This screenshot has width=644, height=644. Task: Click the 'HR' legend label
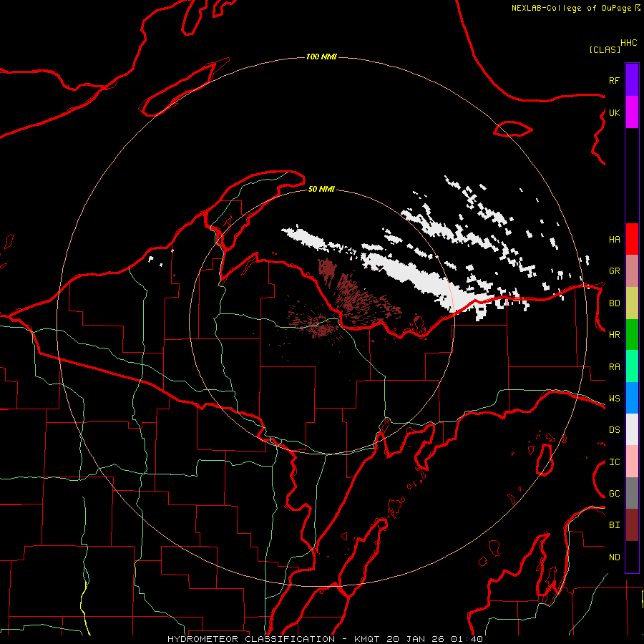(614, 335)
